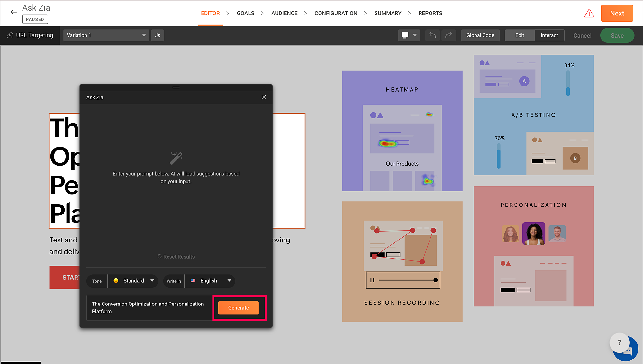Expand the Variation 1 dropdown
The width and height of the screenshot is (643, 364).
106,35
